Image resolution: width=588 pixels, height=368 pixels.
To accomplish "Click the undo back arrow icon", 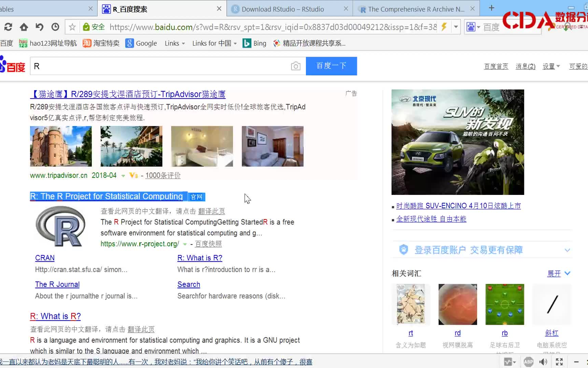I will coord(39,27).
